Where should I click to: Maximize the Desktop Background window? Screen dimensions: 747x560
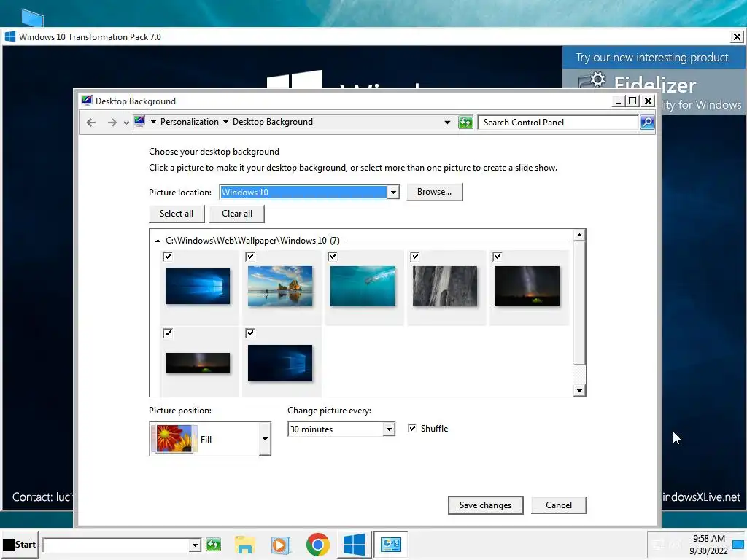click(632, 101)
